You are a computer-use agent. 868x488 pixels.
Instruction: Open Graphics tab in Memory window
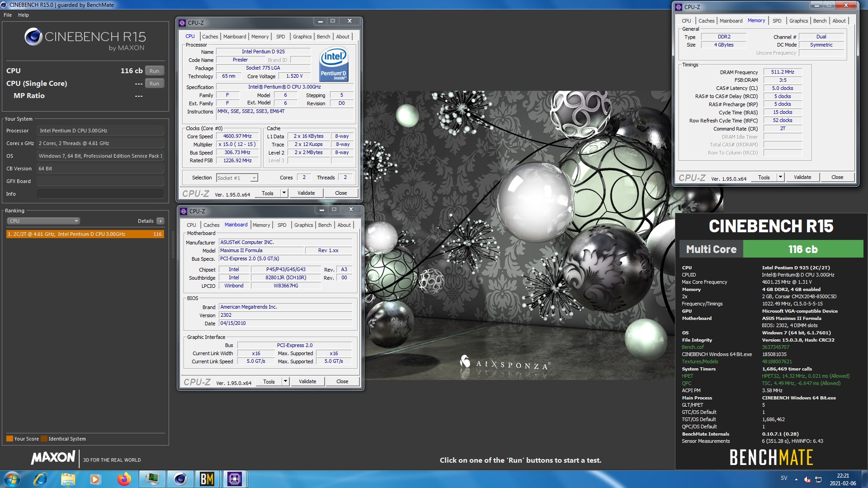point(798,21)
